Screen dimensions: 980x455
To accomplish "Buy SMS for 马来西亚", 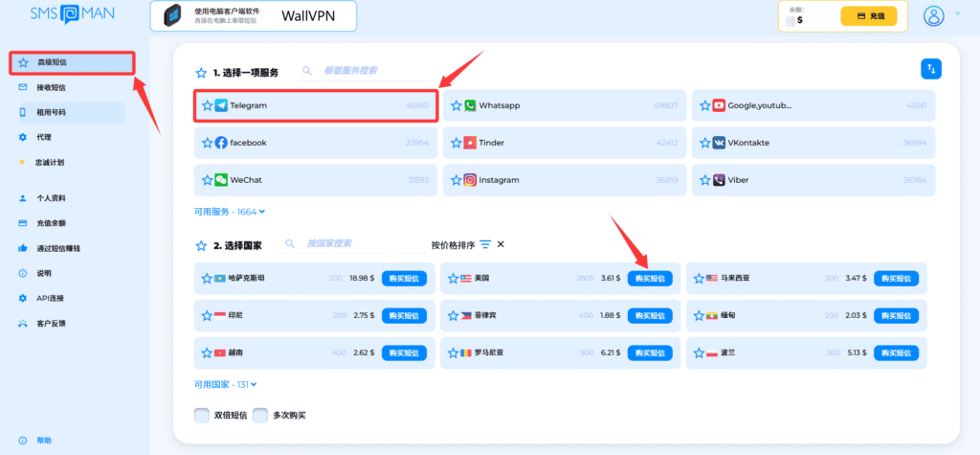I will click(896, 279).
